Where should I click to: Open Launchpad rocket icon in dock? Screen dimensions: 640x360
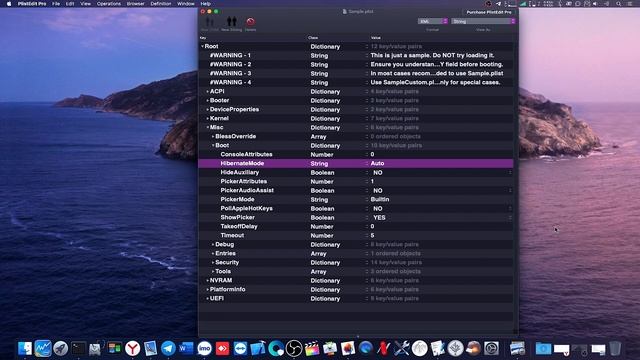coord(60,349)
